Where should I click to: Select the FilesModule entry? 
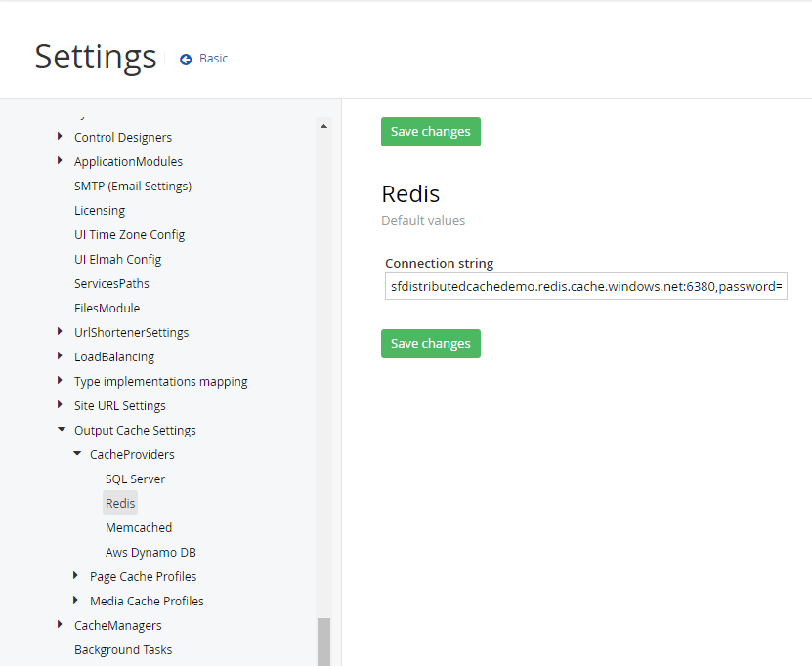pyautogui.click(x=107, y=308)
